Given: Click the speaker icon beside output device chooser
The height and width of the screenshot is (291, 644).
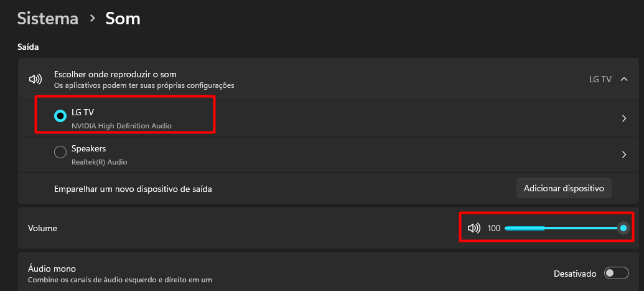Looking at the screenshot, I should pos(35,79).
